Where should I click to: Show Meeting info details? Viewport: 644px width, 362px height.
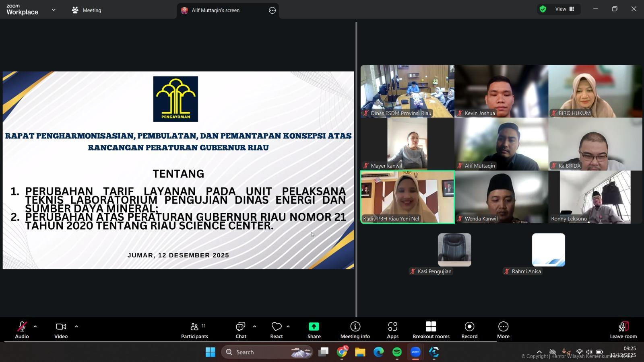pyautogui.click(x=355, y=329)
